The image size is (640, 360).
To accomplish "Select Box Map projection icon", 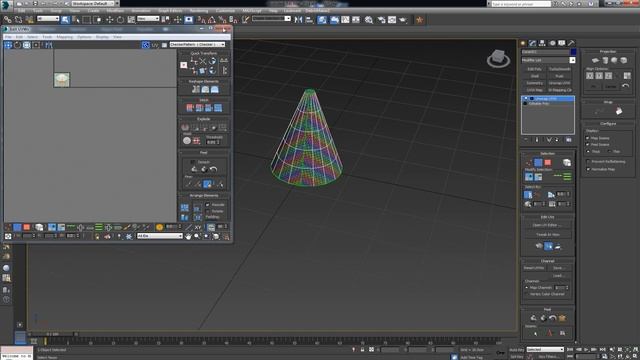I will tap(624, 60).
